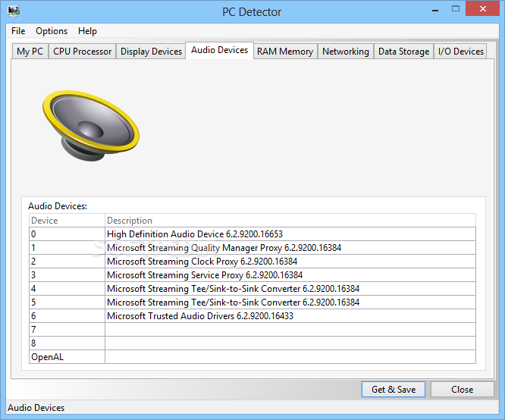Screen dimensions: 505x420
Task: Switch to the Networking tab
Action: pos(346,52)
